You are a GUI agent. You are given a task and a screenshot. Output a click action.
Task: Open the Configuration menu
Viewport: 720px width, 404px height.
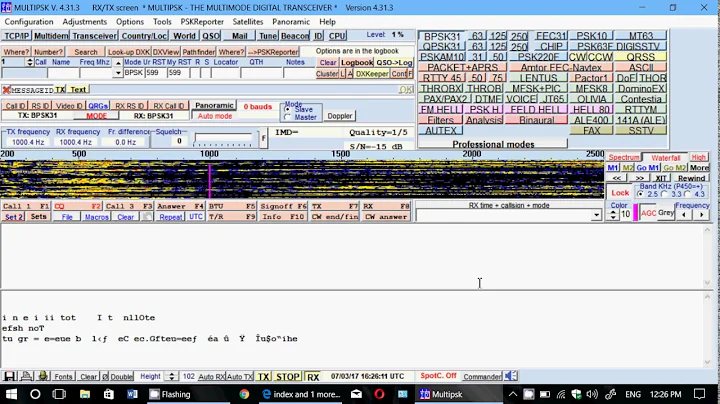point(29,22)
